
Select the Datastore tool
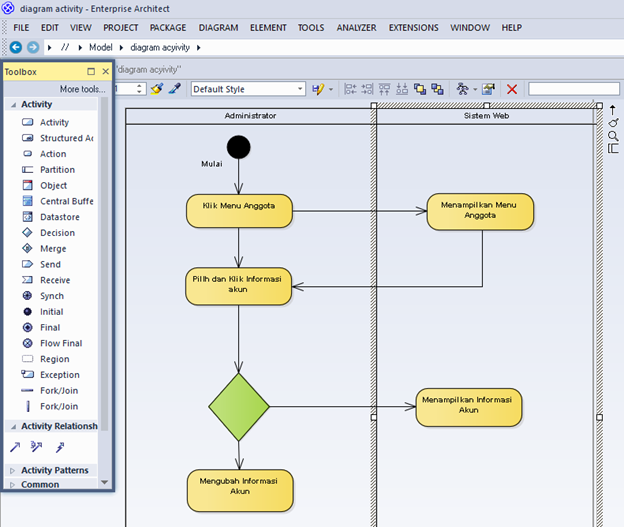[x=51, y=217]
